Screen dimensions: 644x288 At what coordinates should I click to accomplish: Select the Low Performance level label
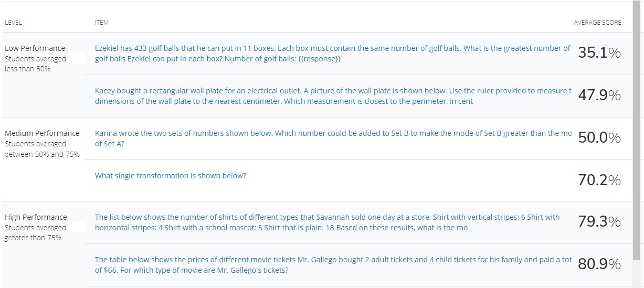[x=35, y=48]
